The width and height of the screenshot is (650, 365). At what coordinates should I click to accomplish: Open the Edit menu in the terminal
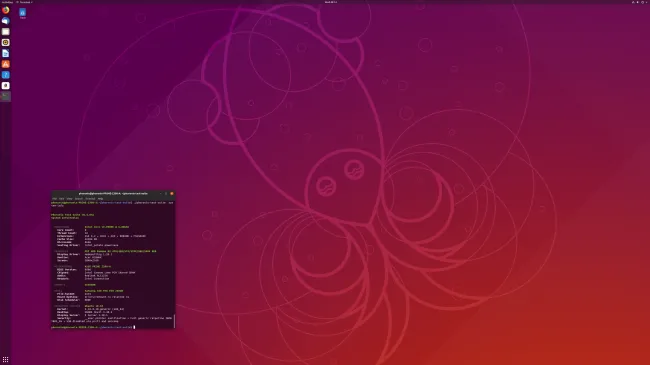[x=61, y=199]
